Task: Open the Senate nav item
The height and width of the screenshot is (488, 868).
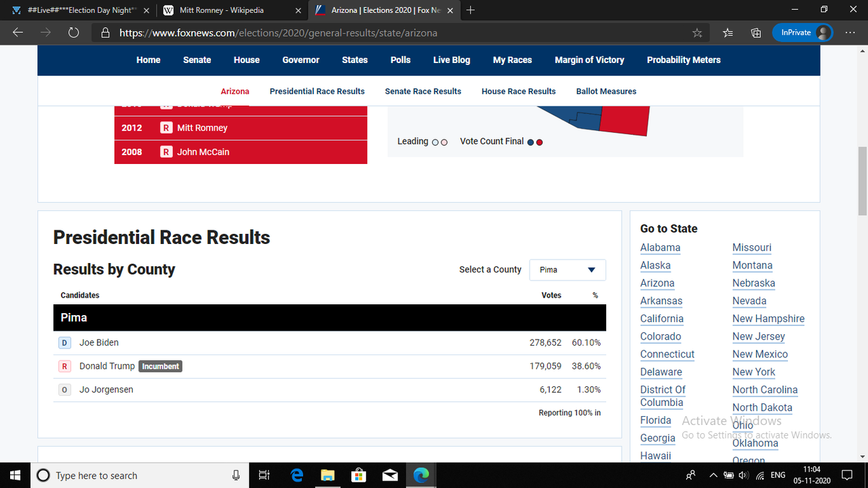Action: coord(197,60)
